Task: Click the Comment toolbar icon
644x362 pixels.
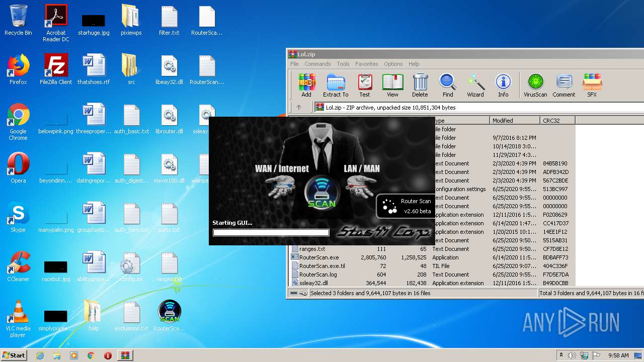Action: (x=564, y=85)
